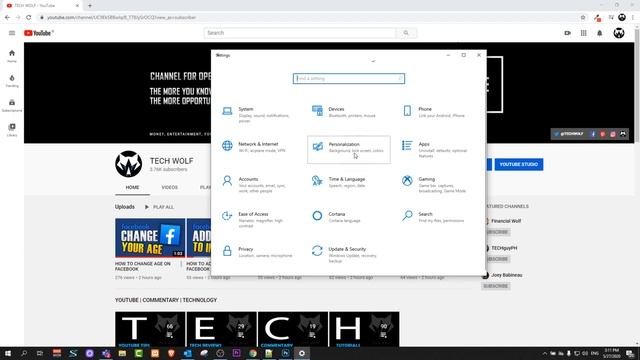Click Twitter @TECHWOLF banner link
The width and height of the screenshot is (640, 360).
coord(569,134)
